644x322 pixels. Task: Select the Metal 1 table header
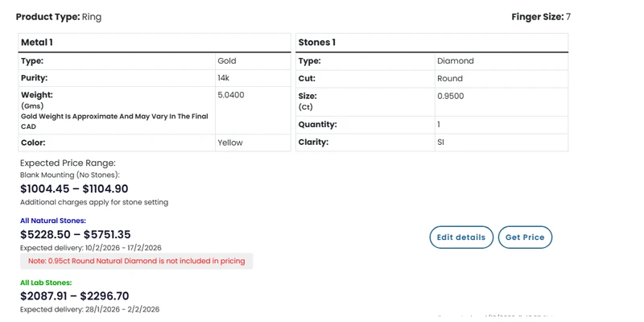coord(37,43)
